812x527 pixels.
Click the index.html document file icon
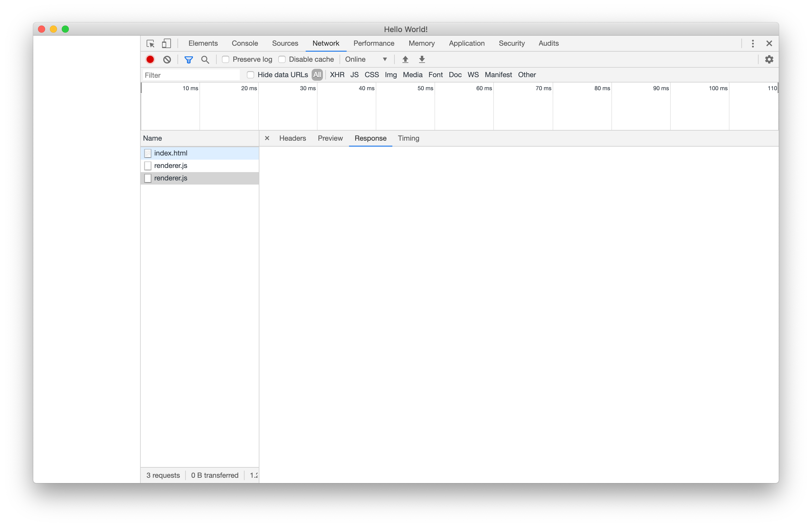pos(148,153)
